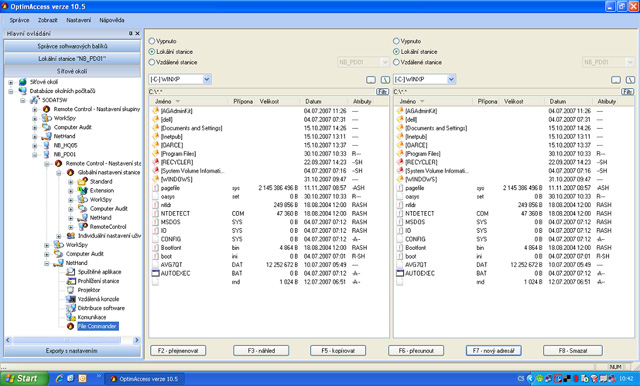Click Projektor icon in tree

coord(71,290)
